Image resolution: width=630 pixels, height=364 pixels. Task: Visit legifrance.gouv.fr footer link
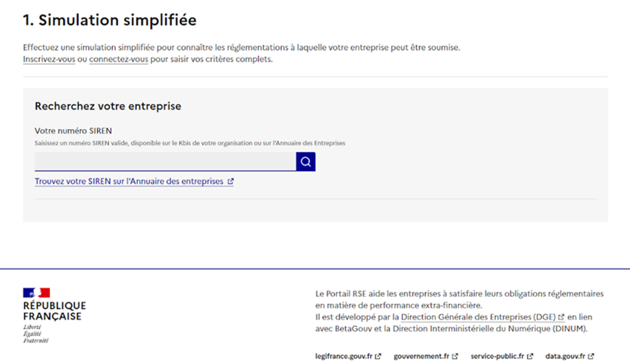tap(344, 356)
